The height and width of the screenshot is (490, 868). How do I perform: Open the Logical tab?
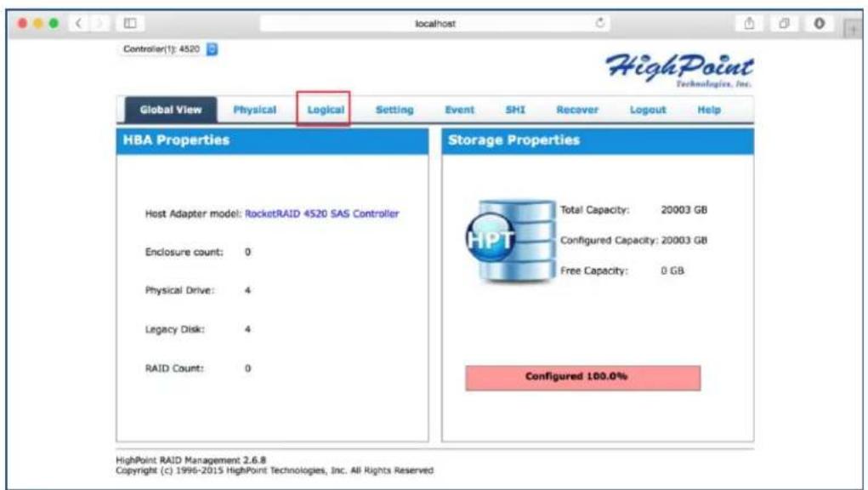coord(326,110)
